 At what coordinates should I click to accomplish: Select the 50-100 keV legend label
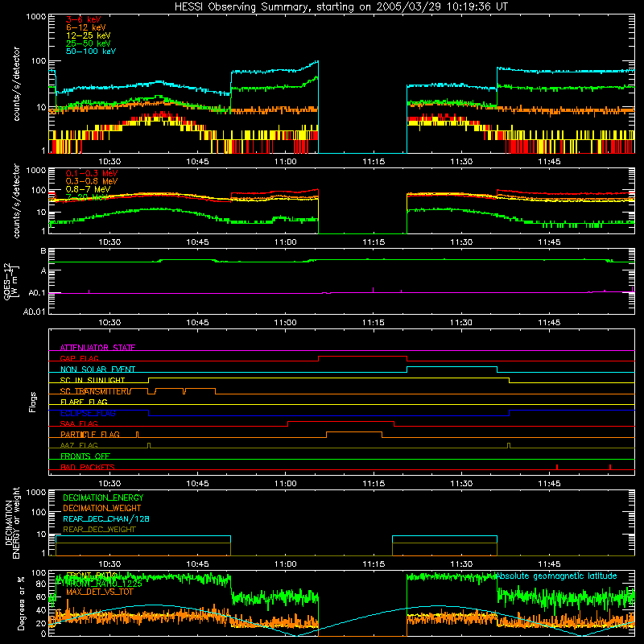coord(91,52)
